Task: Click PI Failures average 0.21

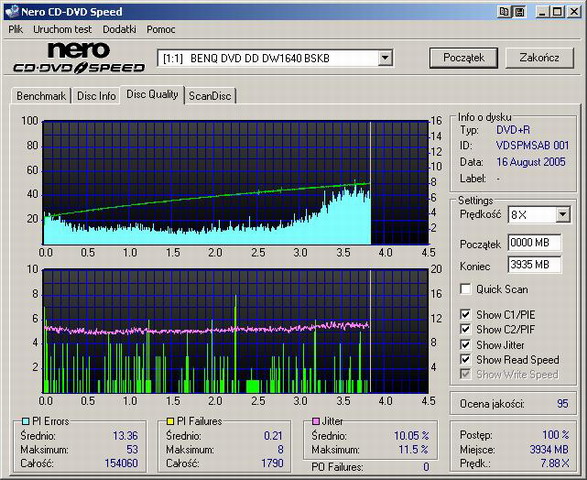Action: [273, 436]
